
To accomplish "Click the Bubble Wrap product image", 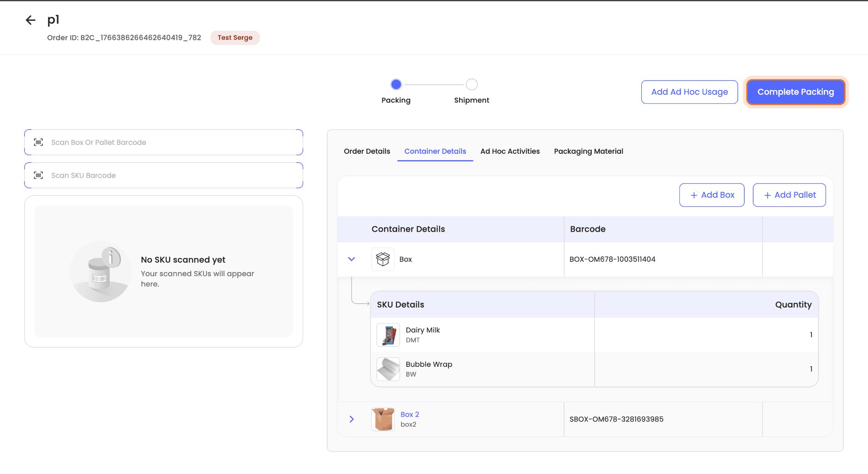I will click(388, 369).
